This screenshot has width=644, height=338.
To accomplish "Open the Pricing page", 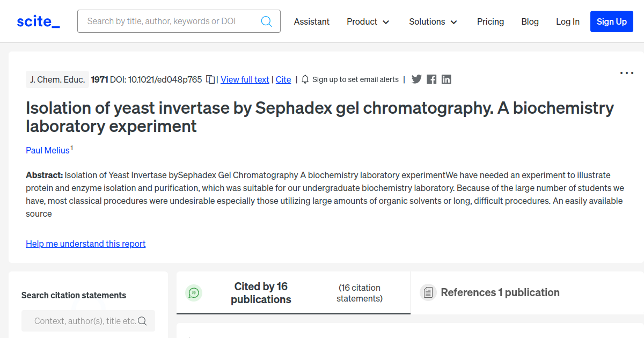I will tap(490, 21).
